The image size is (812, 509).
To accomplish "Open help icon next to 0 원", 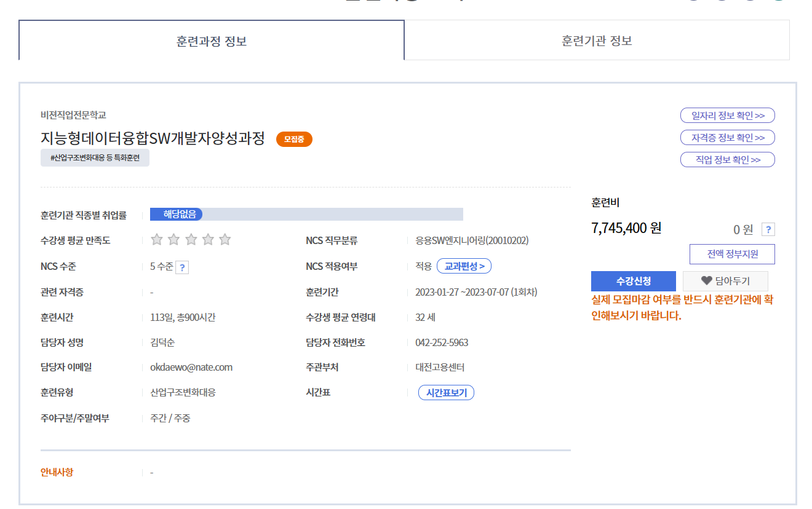I will [768, 230].
